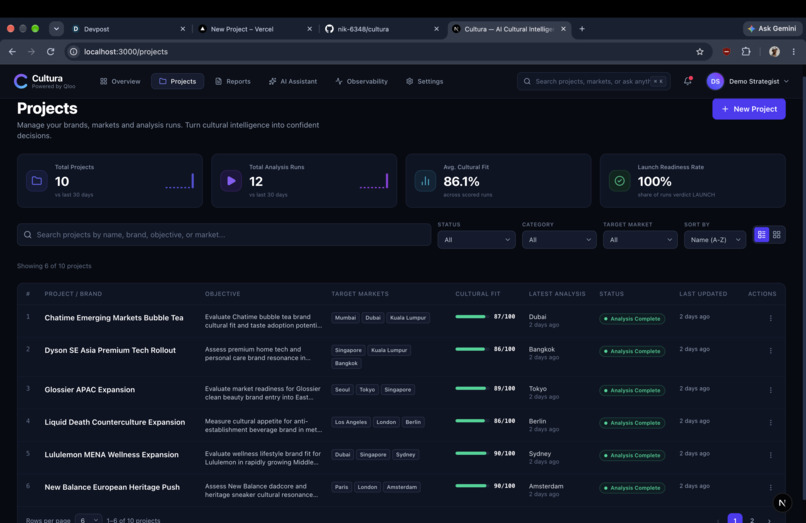Open a new browser tab
806x523 pixels.
(x=582, y=29)
